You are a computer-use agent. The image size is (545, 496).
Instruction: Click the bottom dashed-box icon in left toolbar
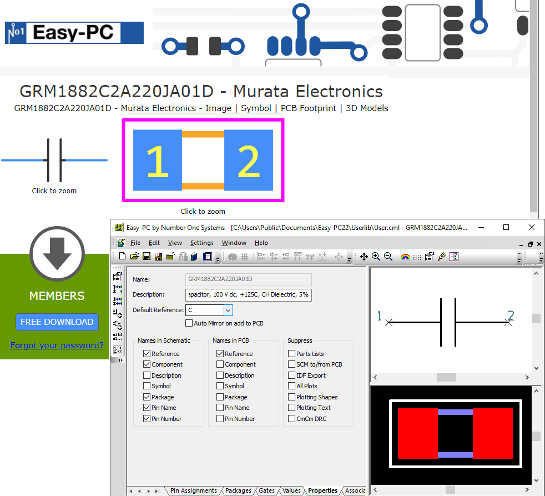point(117,349)
